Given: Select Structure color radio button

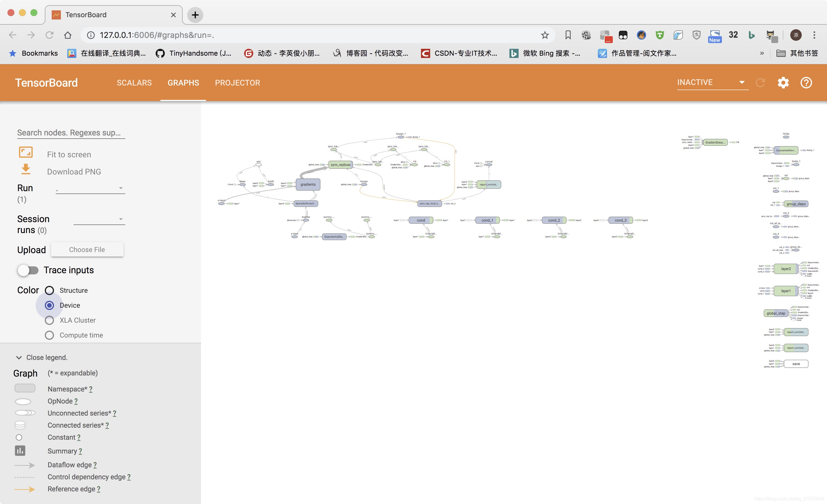Looking at the screenshot, I should (x=49, y=290).
